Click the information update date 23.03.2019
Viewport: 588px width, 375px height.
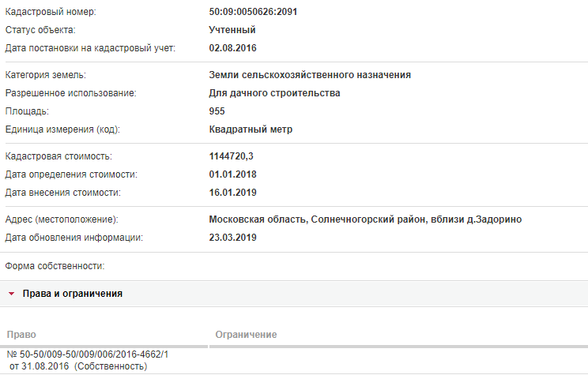tap(232, 238)
